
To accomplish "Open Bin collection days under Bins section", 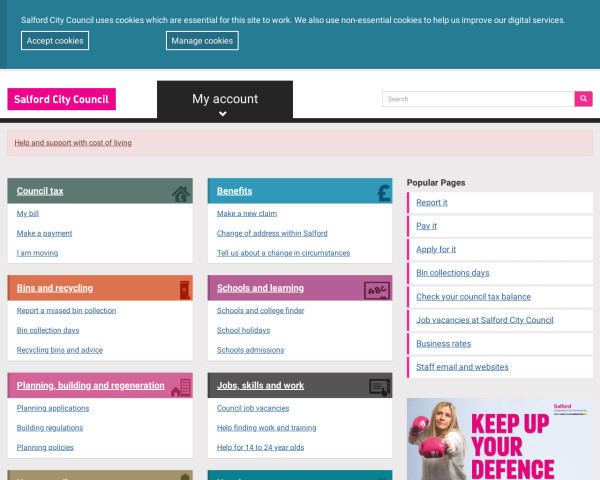I will [48, 330].
